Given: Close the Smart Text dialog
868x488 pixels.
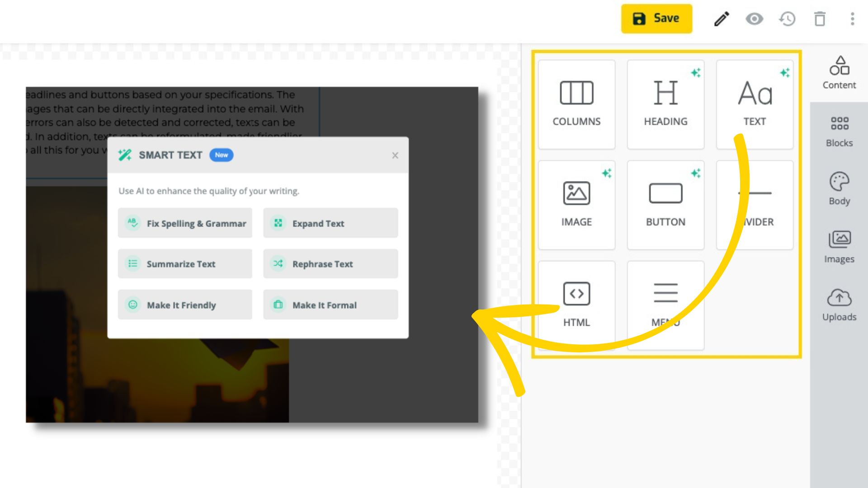Looking at the screenshot, I should click(395, 155).
